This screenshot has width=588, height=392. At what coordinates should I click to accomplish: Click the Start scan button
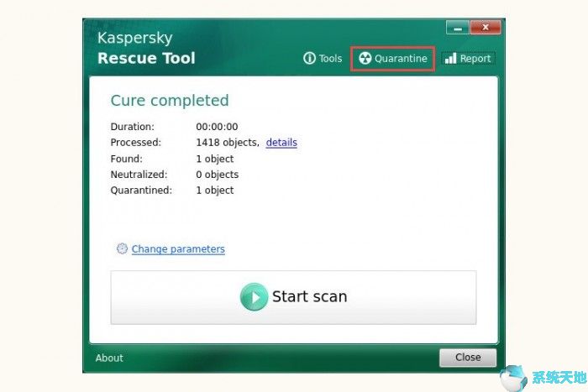pyautogui.click(x=294, y=297)
